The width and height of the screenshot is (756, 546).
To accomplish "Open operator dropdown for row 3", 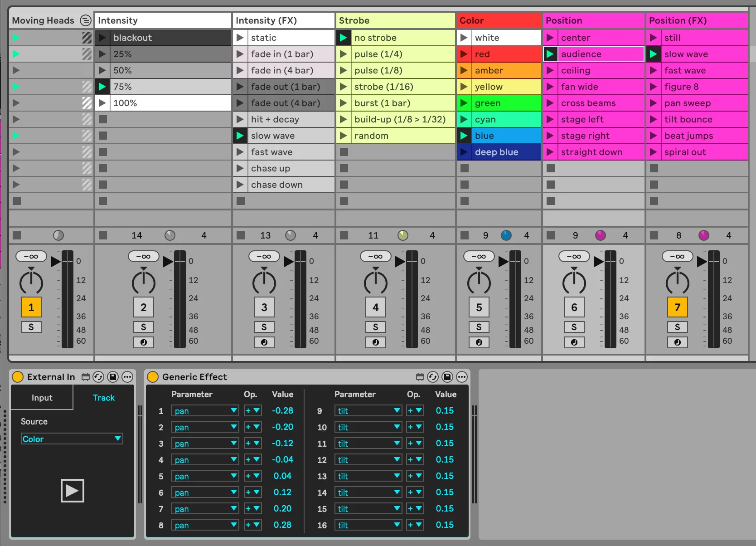I will tap(252, 444).
